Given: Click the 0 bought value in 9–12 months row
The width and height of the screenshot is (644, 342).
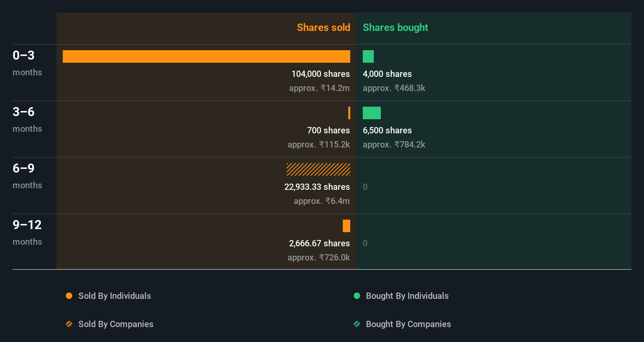Looking at the screenshot, I should [x=365, y=243].
